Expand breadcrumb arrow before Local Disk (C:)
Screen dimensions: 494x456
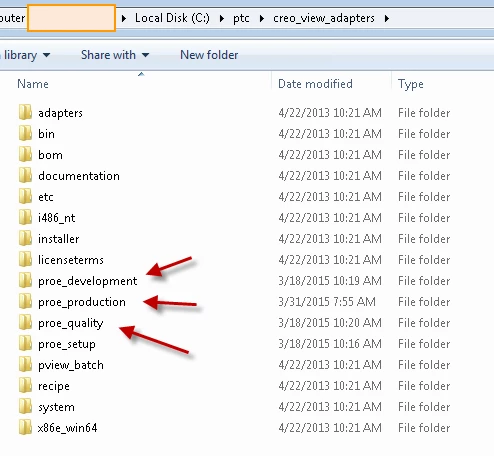coord(124,18)
